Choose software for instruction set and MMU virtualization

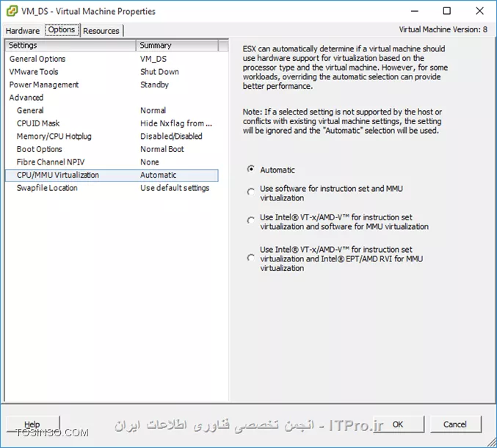click(x=250, y=192)
